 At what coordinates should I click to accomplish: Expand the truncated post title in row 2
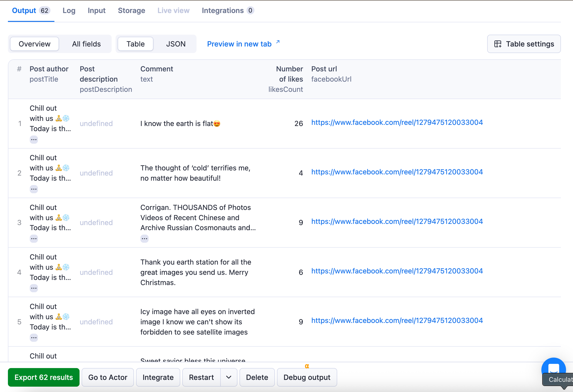34,189
